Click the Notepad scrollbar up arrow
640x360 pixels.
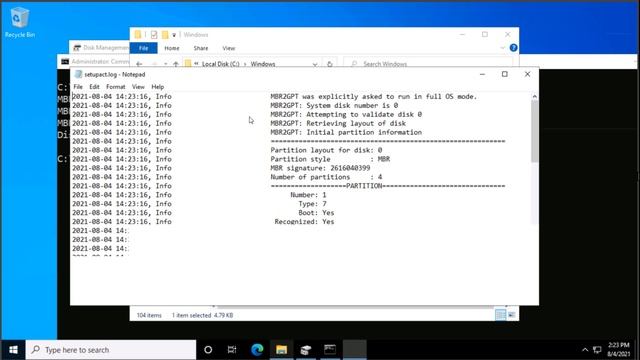click(x=534, y=96)
